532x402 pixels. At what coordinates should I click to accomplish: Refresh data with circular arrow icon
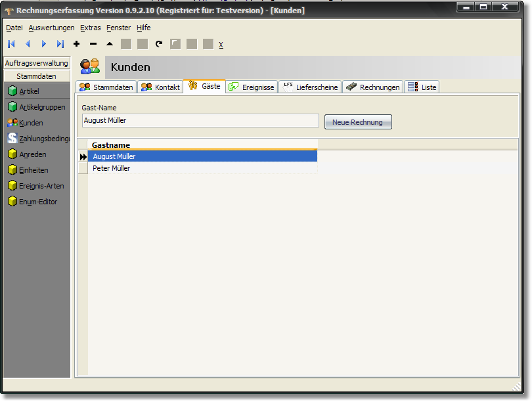(x=159, y=44)
